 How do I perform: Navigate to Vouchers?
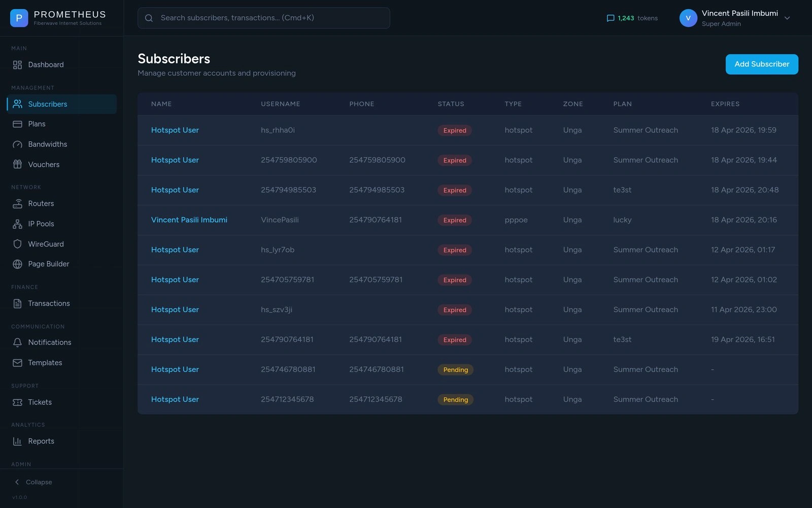click(x=62, y=165)
